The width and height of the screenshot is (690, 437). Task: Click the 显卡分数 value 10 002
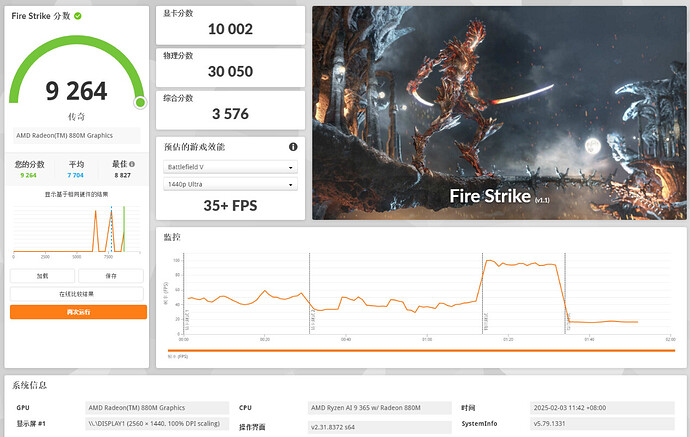tap(230, 29)
